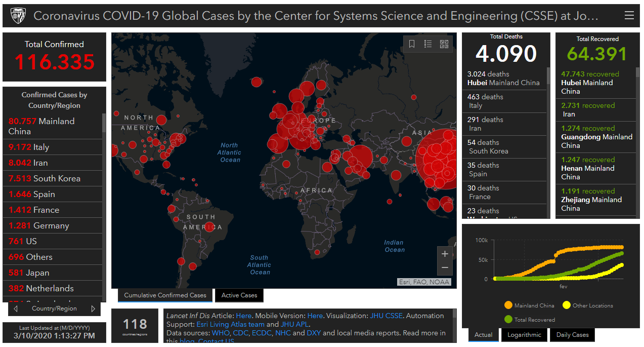
Task: Zoom in with the plus button
Action: coord(445,254)
